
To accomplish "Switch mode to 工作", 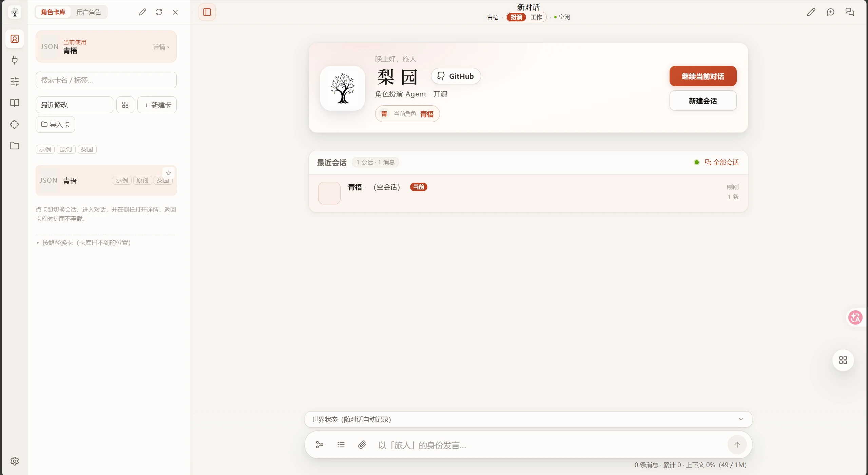I will (x=536, y=17).
